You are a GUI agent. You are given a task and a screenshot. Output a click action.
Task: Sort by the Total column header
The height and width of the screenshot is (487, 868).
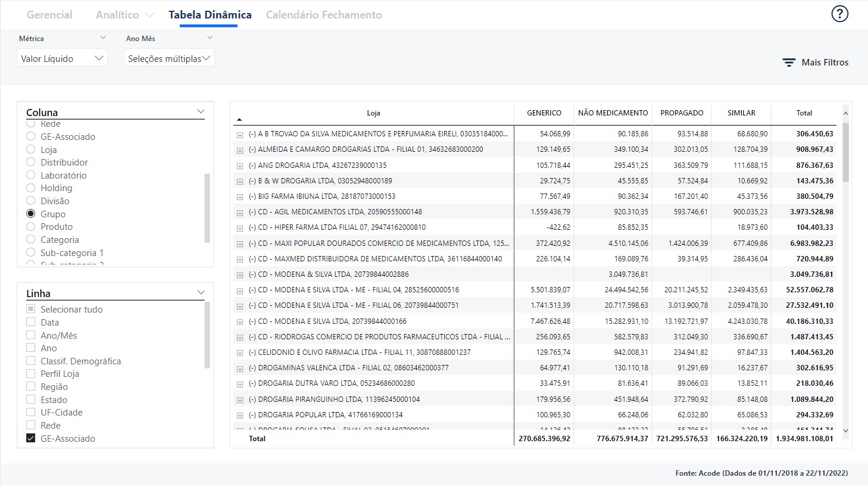804,113
